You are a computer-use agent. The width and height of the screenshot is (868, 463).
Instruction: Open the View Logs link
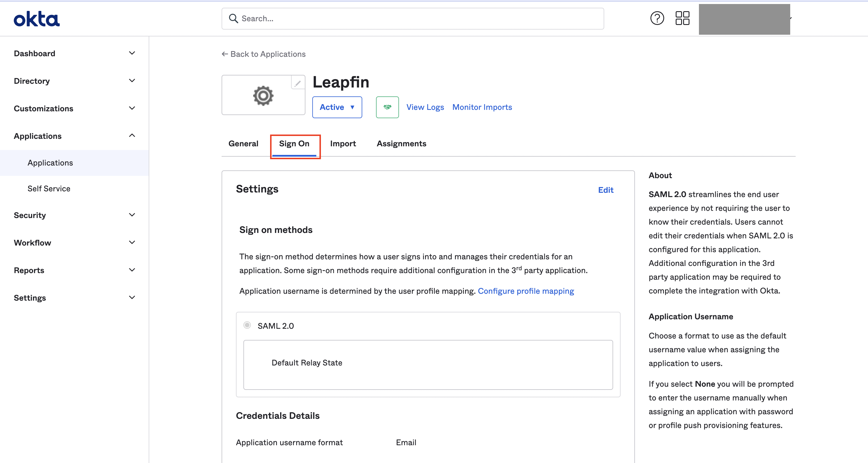425,107
